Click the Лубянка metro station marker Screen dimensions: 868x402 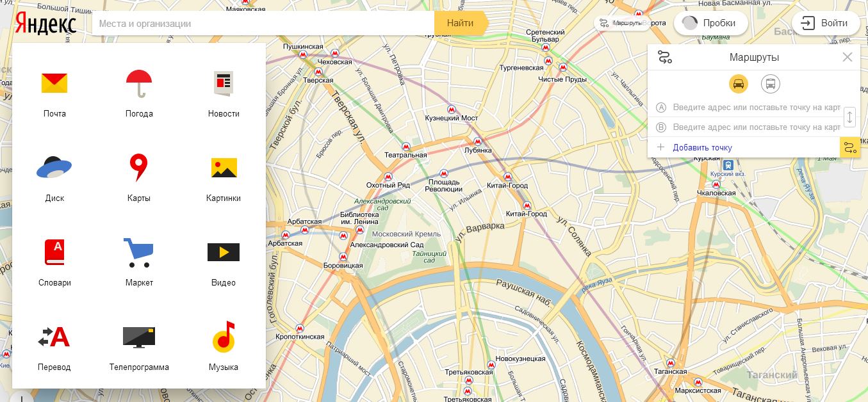pyautogui.click(x=477, y=141)
